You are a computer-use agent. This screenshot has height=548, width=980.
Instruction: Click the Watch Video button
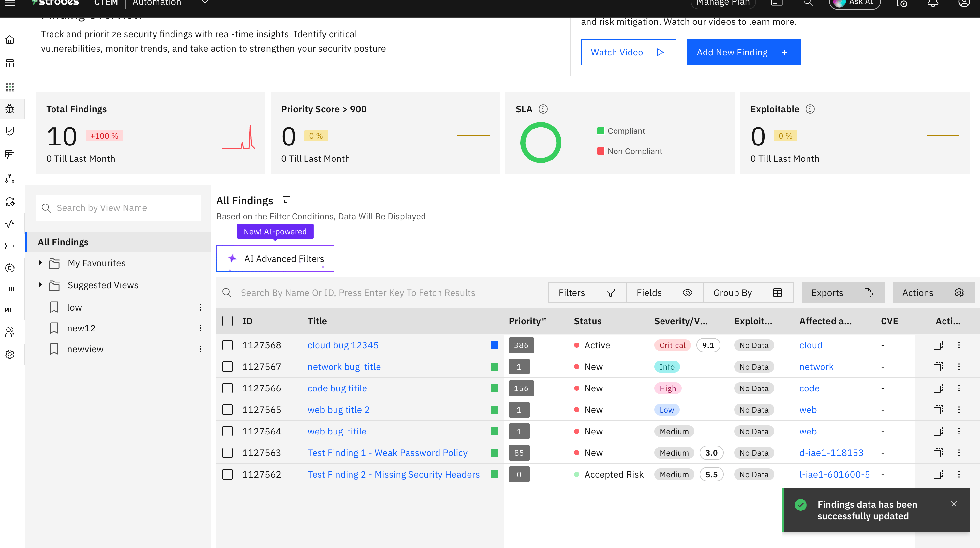pyautogui.click(x=629, y=52)
